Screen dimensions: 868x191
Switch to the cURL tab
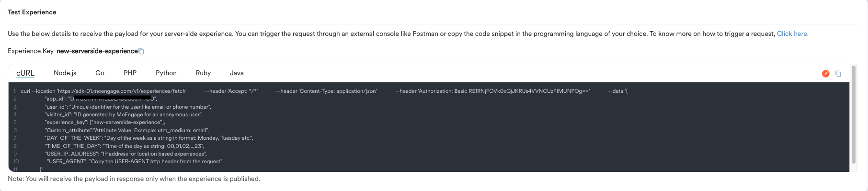(25, 73)
